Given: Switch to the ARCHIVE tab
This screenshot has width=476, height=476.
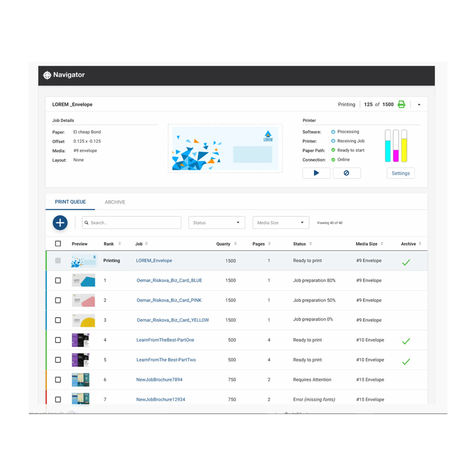Looking at the screenshot, I should (x=115, y=202).
